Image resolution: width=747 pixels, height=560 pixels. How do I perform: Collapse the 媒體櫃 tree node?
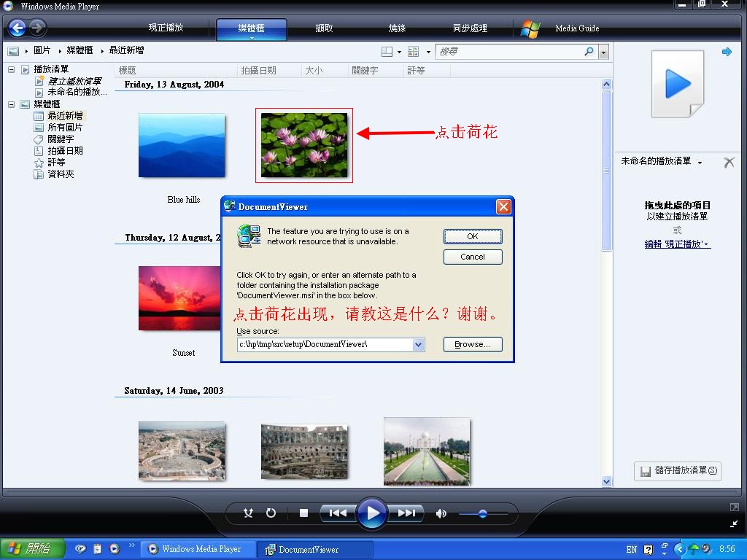pos(12,104)
